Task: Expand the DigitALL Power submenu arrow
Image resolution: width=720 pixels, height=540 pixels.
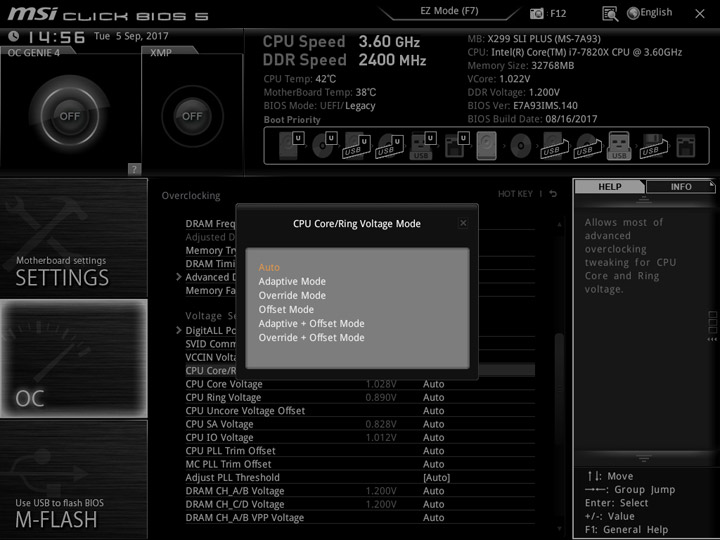Action: click(179, 330)
